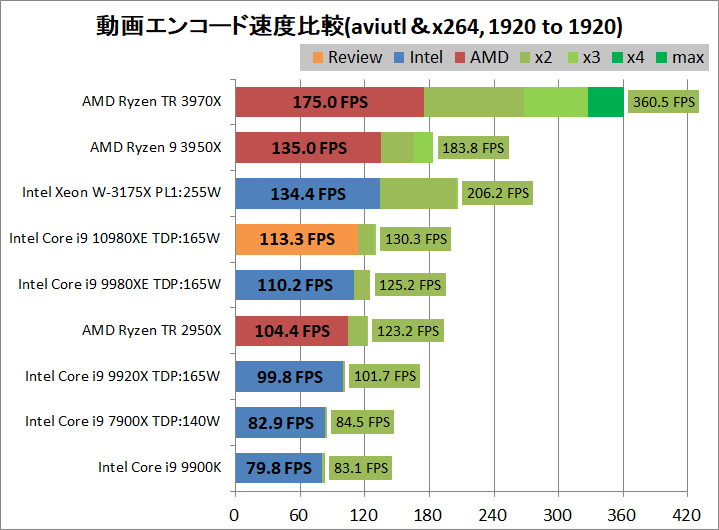Select the 110.2 FPS blue bar

pos(295,285)
